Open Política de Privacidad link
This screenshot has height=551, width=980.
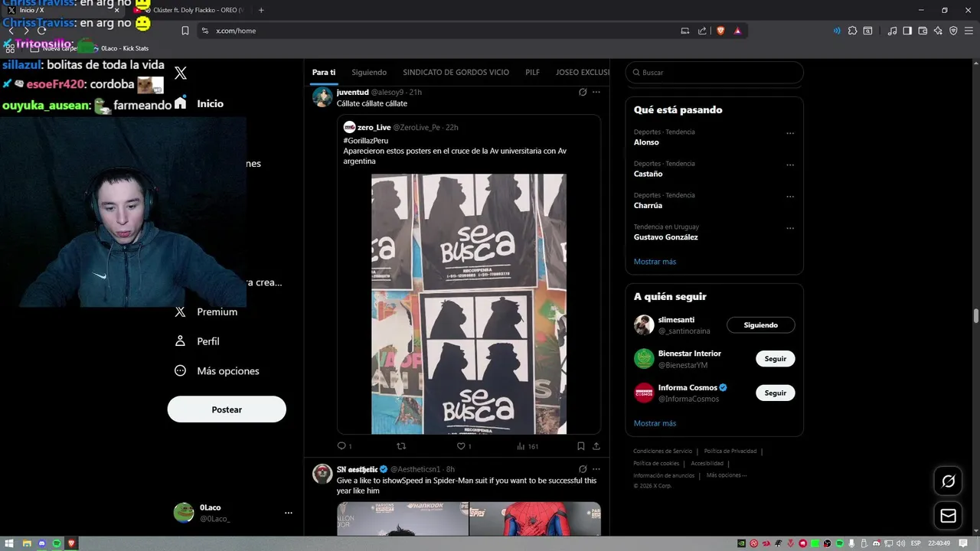[x=730, y=451]
